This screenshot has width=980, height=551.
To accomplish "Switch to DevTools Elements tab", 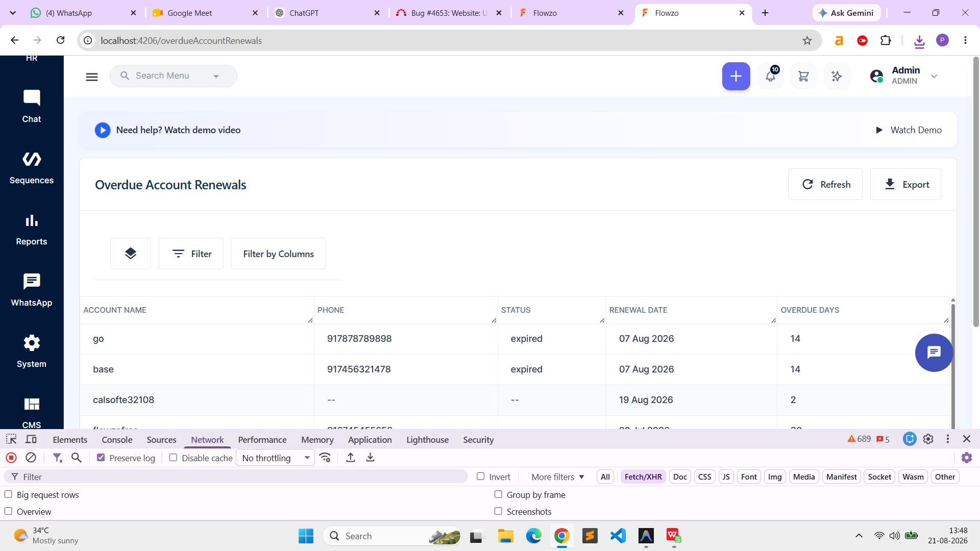I will tap(70, 440).
